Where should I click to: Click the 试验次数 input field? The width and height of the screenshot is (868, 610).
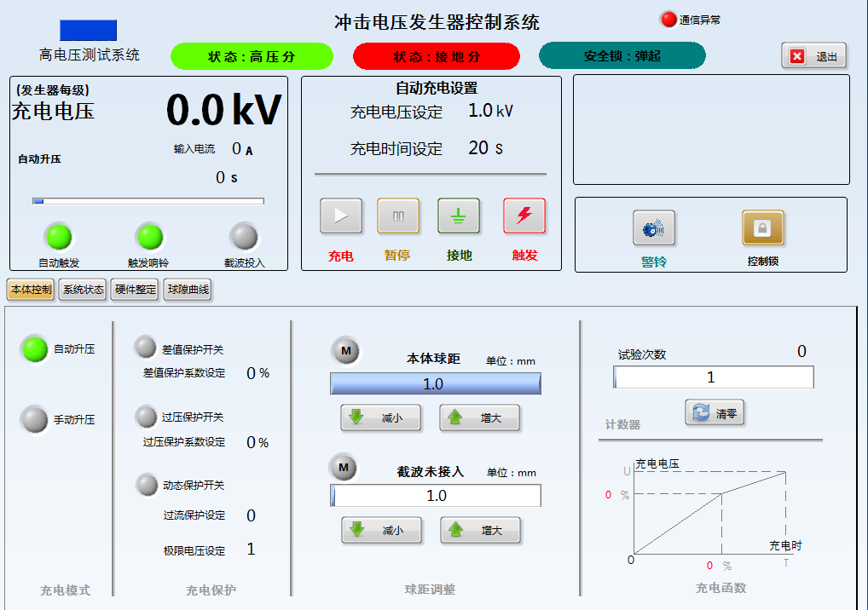(x=713, y=377)
